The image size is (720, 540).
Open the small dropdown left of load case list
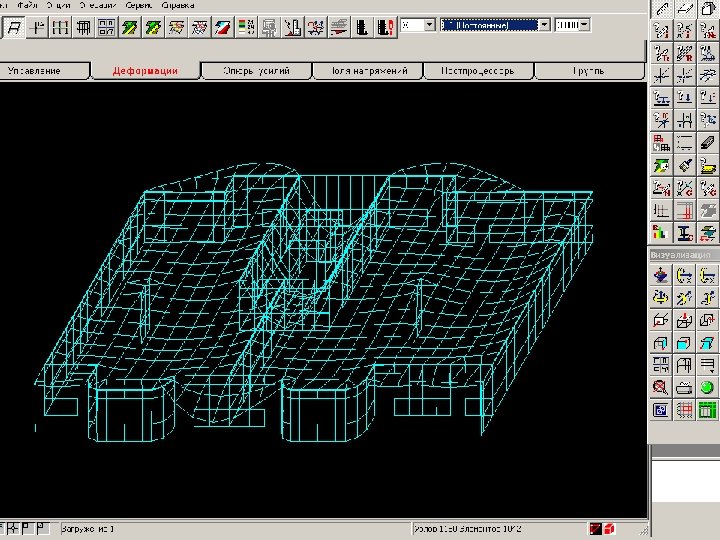click(430, 24)
